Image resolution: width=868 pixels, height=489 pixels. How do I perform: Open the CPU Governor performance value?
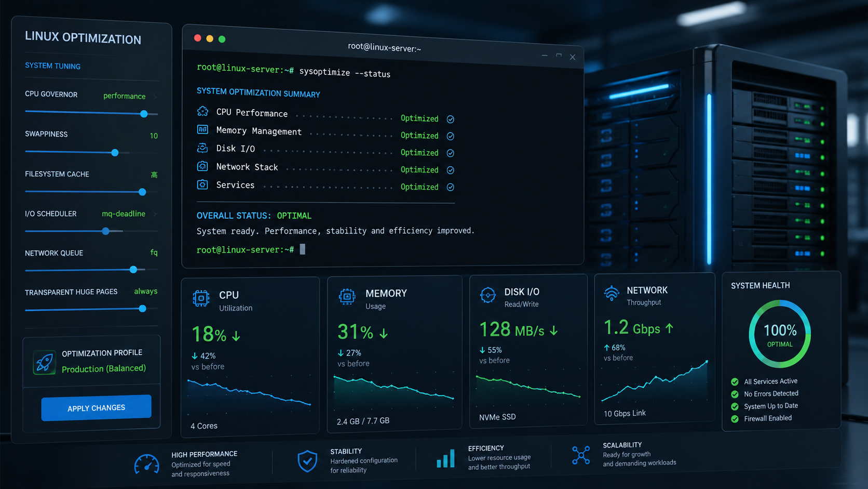[x=125, y=96]
